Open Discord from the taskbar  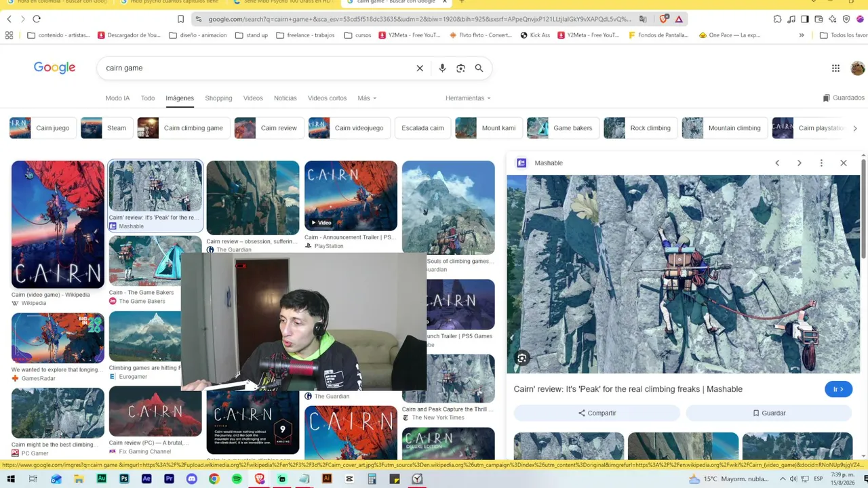191,479
